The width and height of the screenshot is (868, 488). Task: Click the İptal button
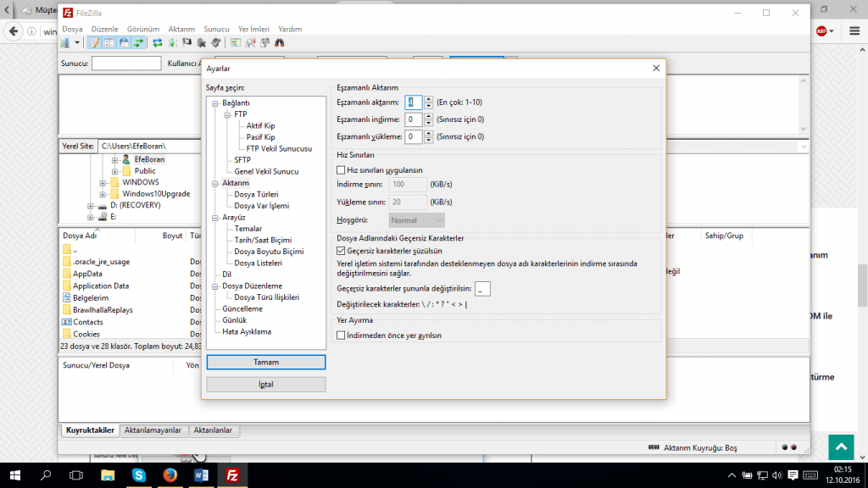point(265,385)
